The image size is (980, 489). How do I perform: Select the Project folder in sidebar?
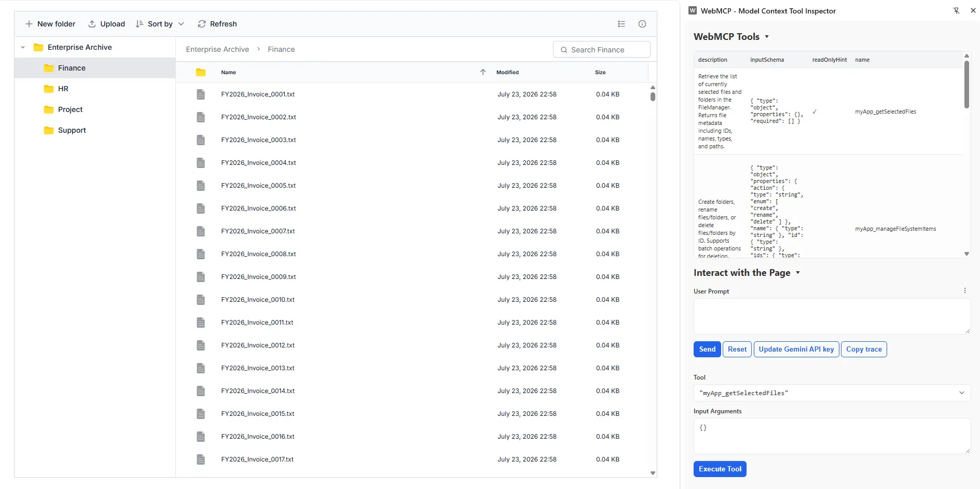click(x=95, y=109)
